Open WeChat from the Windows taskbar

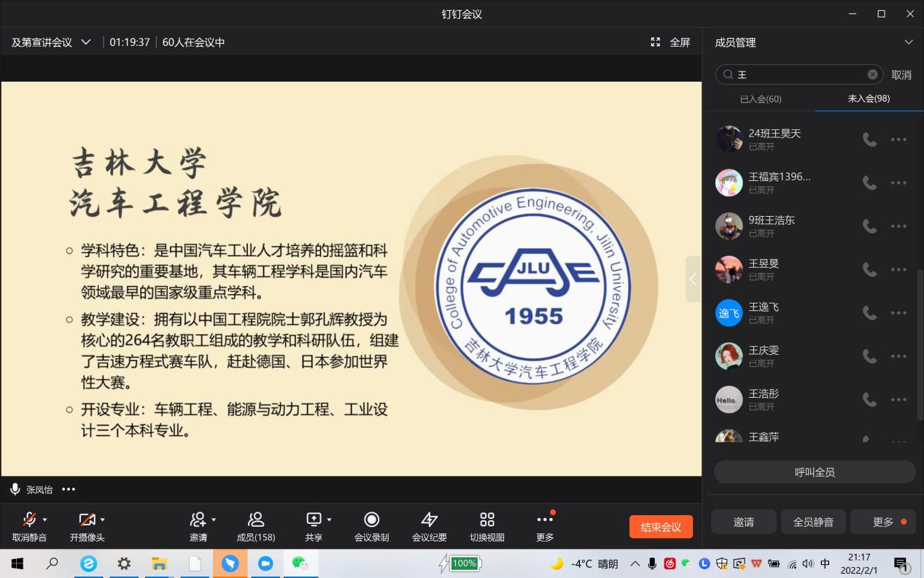point(300,563)
